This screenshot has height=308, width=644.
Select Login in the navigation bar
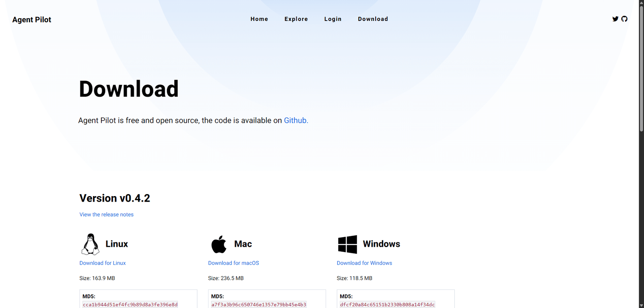(333, 19)
